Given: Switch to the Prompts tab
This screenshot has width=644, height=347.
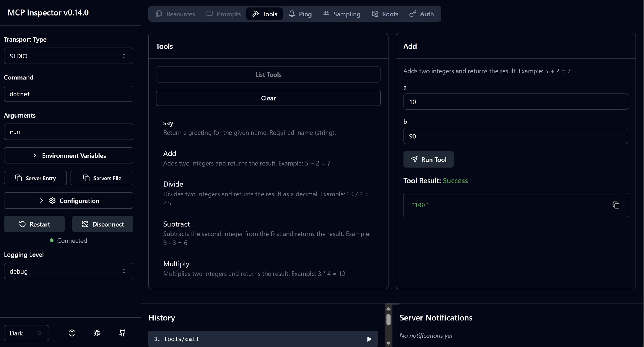Looking at the screenshot, I should point(223,14).
